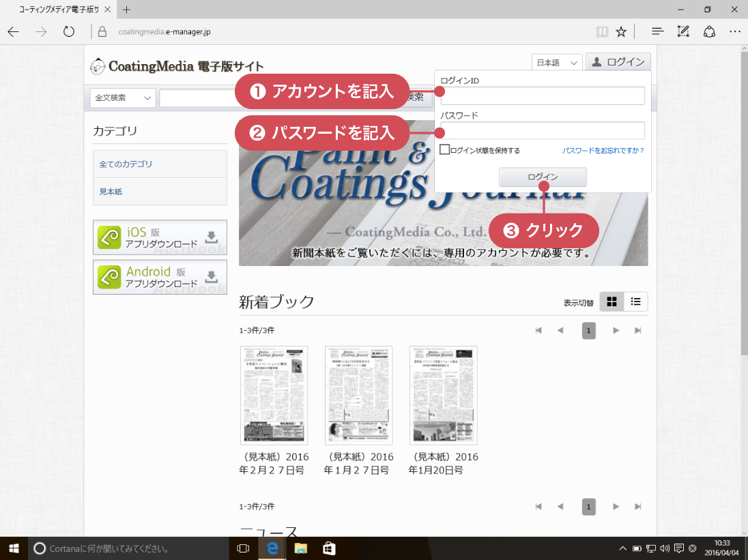
Task: Open the 全文検索 search type dropdown
Action: click(123, 98)
